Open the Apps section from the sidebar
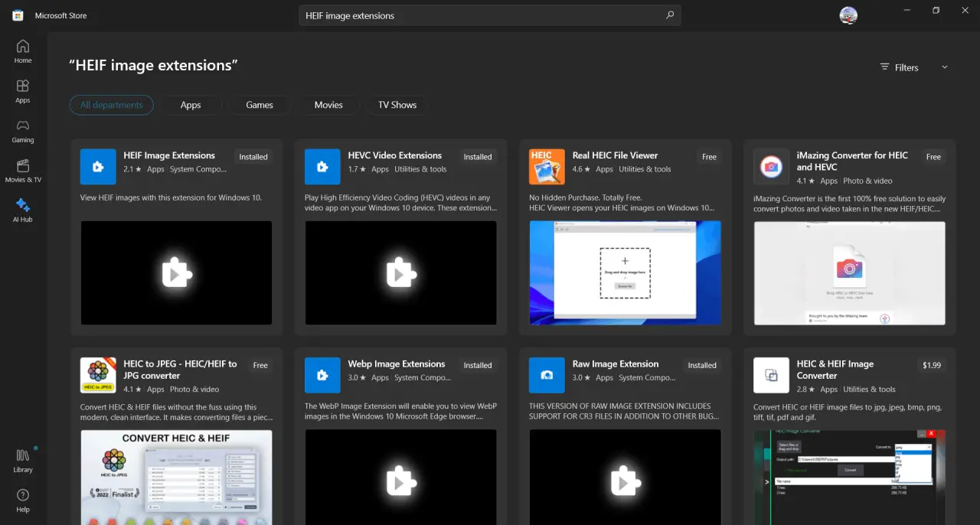The width and height of the screenshot is (980, 525). pyautogui.click(x=21, y=90)
